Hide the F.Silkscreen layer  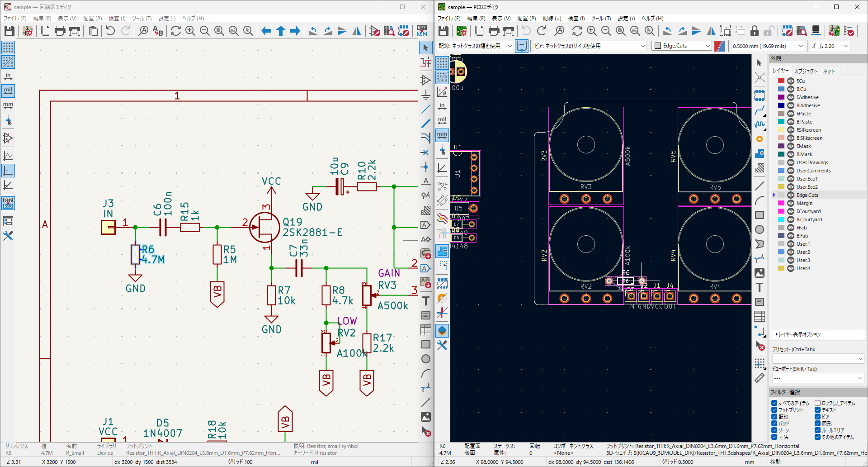pyautogui.click(x=791, y=130)
